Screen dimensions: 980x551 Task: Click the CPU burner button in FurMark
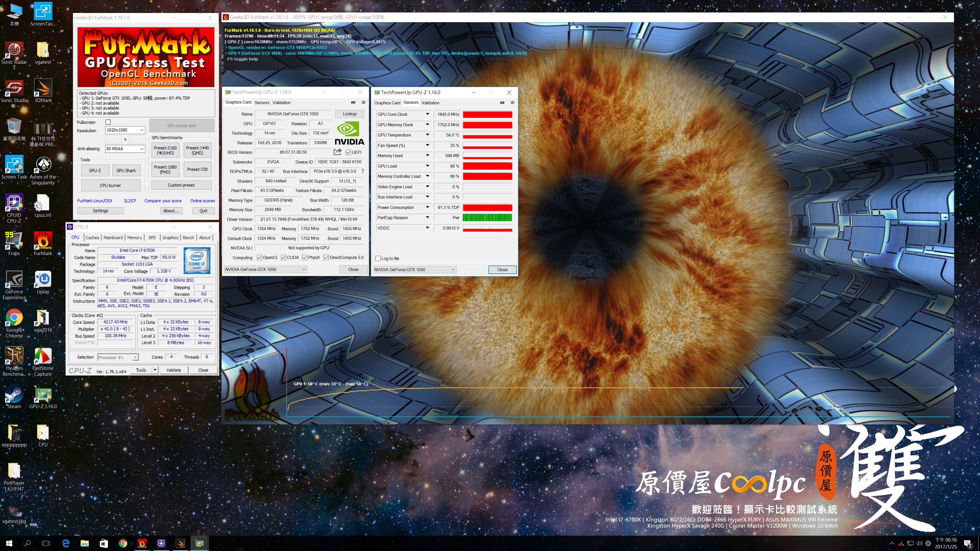(110, 185)
